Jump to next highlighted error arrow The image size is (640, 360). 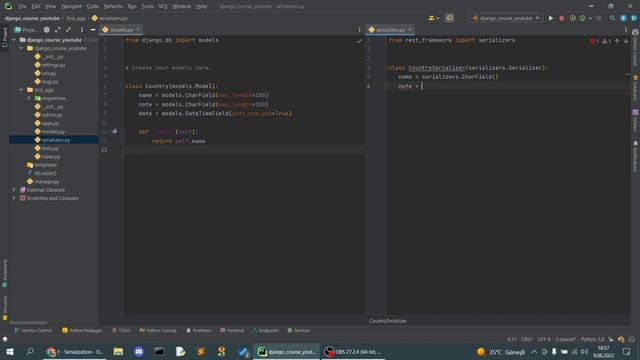click(x=626, y=41)
